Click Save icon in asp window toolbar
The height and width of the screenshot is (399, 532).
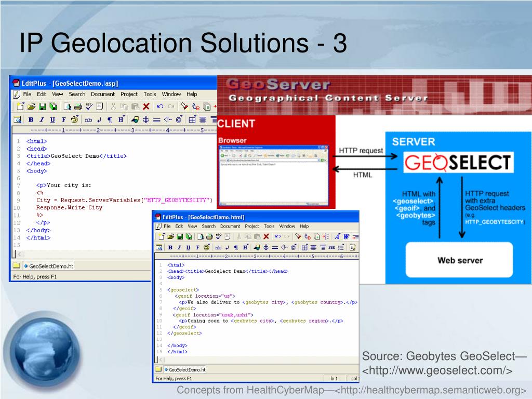coord(43,107)
